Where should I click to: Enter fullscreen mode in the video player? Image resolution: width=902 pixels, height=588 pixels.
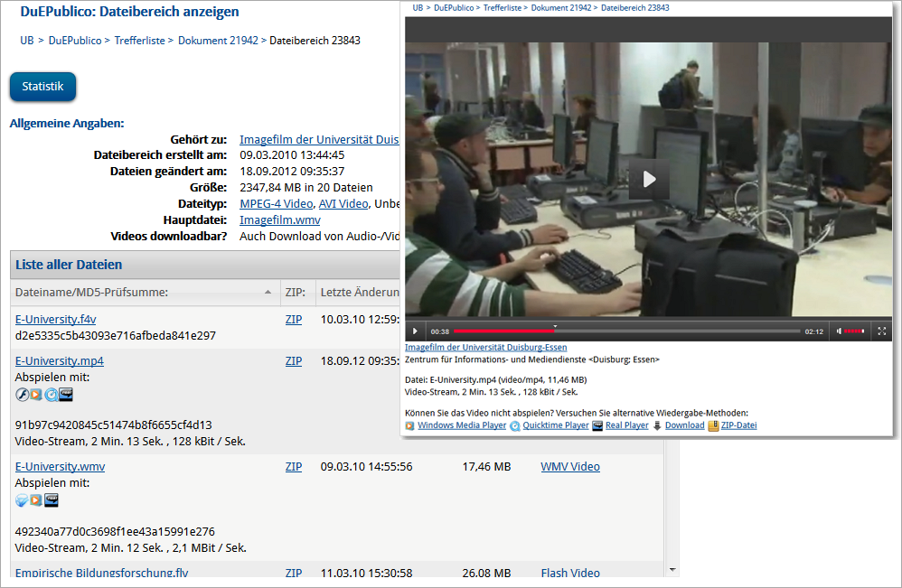click(x=882, y=331)
